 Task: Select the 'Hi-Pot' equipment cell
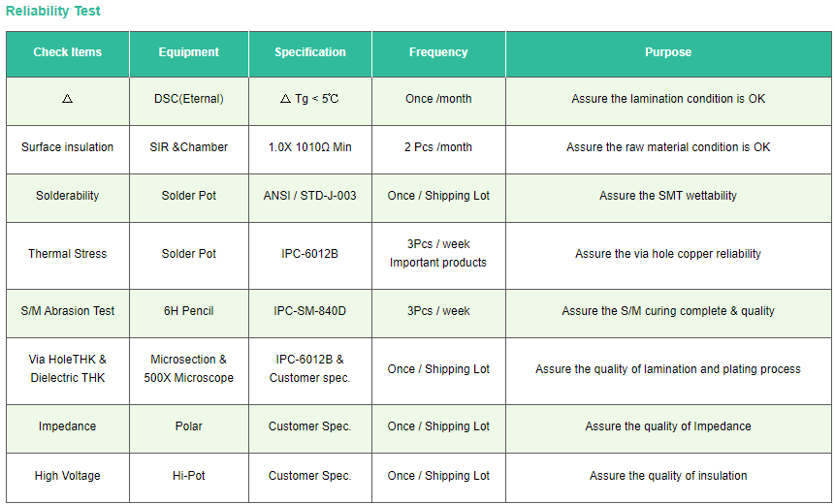pyautogui.click(x=189, y=476)
